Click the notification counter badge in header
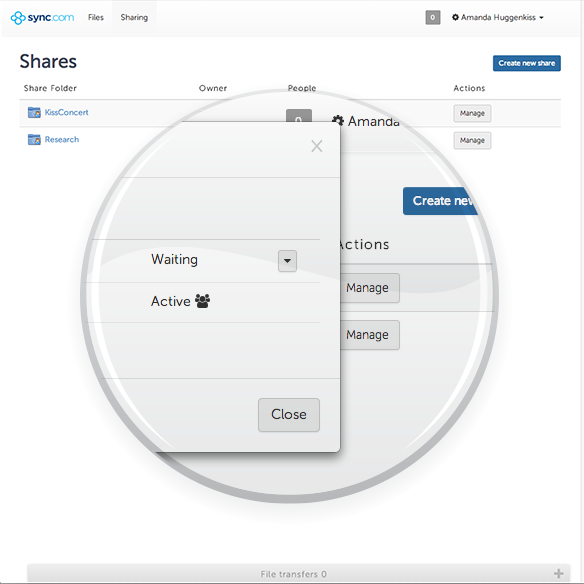584x584 pixels. pyautogui.click(x=433, y=18)
